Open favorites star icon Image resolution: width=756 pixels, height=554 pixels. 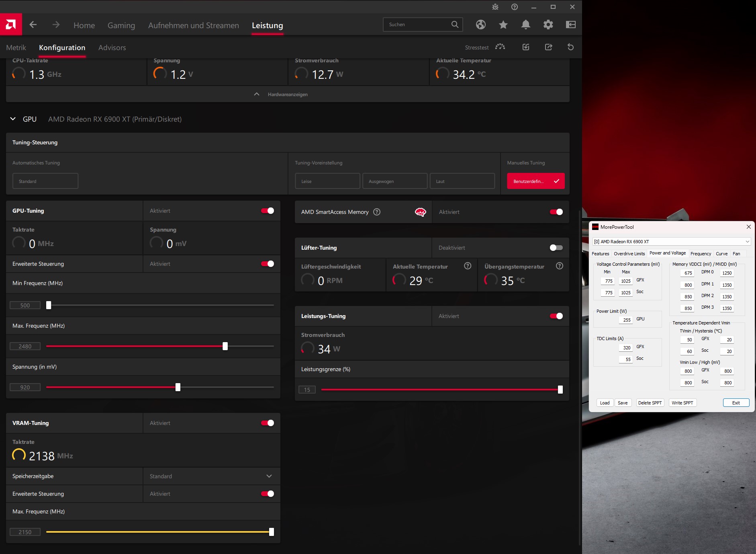pos(503,25)
